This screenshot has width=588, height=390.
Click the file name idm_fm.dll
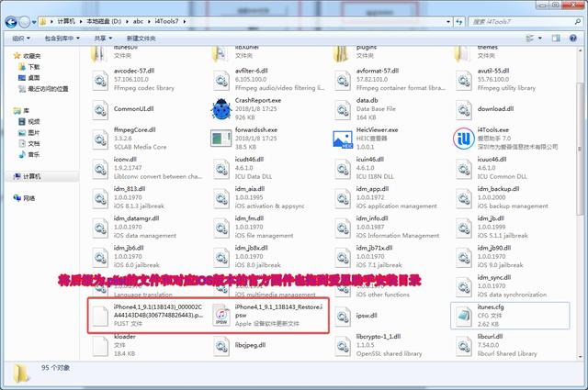(x=249, y=218)
